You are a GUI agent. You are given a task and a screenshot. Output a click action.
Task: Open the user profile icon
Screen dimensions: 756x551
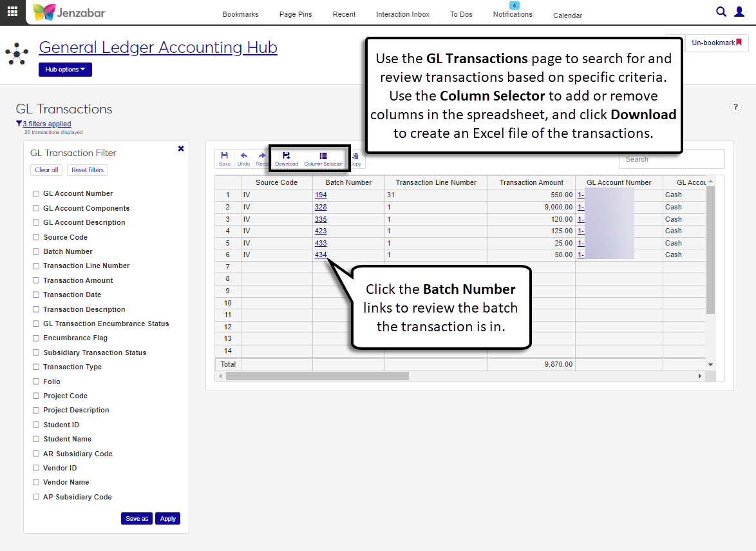(x=739, y=12)
